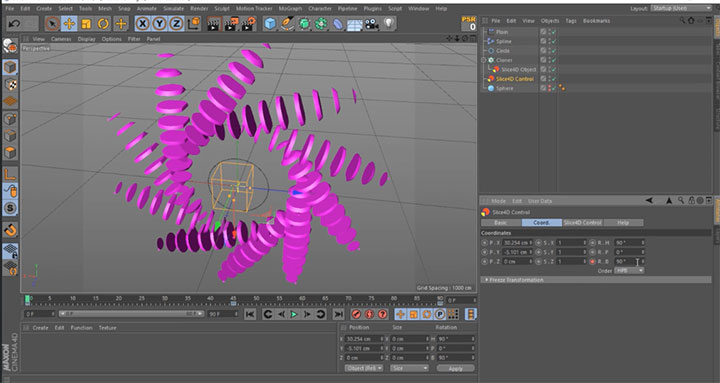
Task: Expand the Freeze Transformation section
Action: tap(595, 280)
